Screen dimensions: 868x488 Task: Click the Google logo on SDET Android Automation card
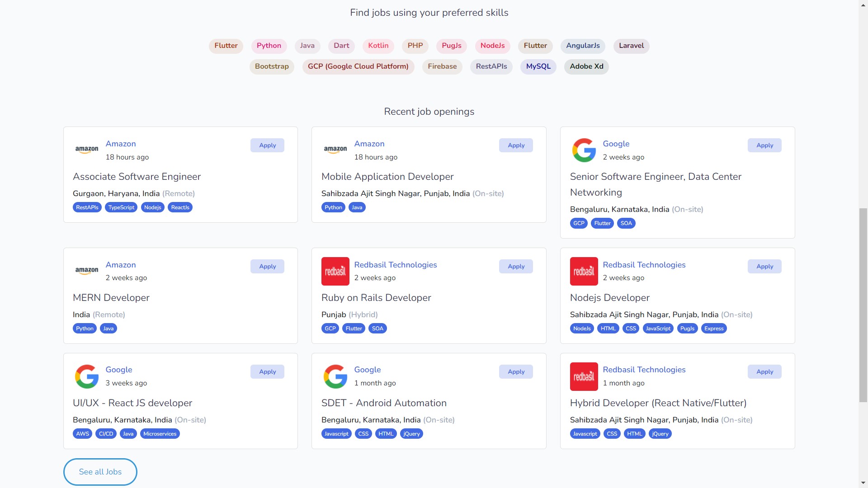click(x=335, y=376)
